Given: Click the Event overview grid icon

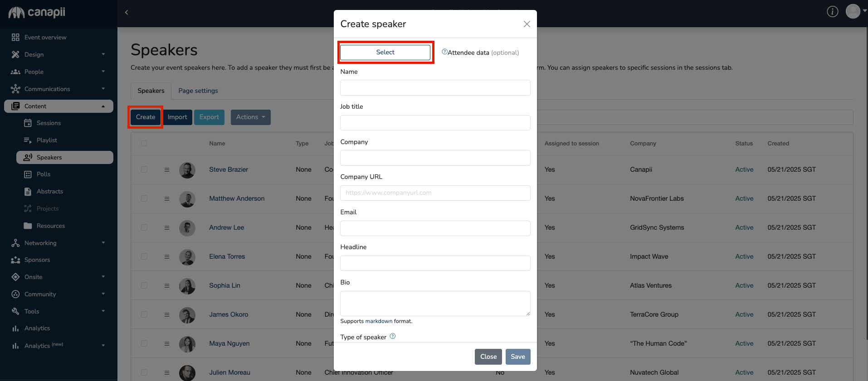Looking at the screenshot, I should coord(15,37).
